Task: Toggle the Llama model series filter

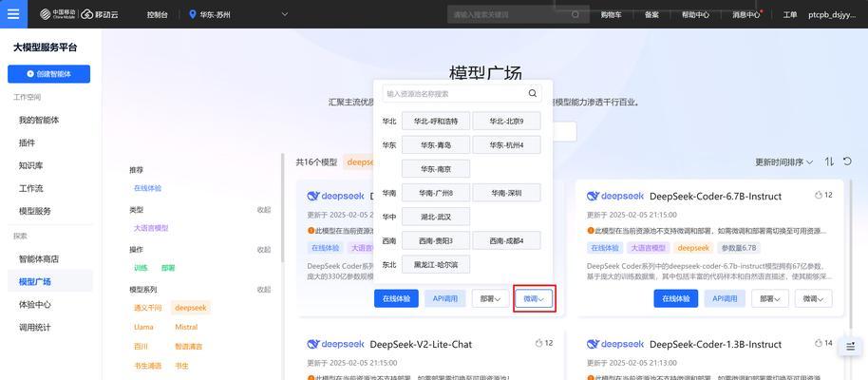Action: click(x=143, y=327)
